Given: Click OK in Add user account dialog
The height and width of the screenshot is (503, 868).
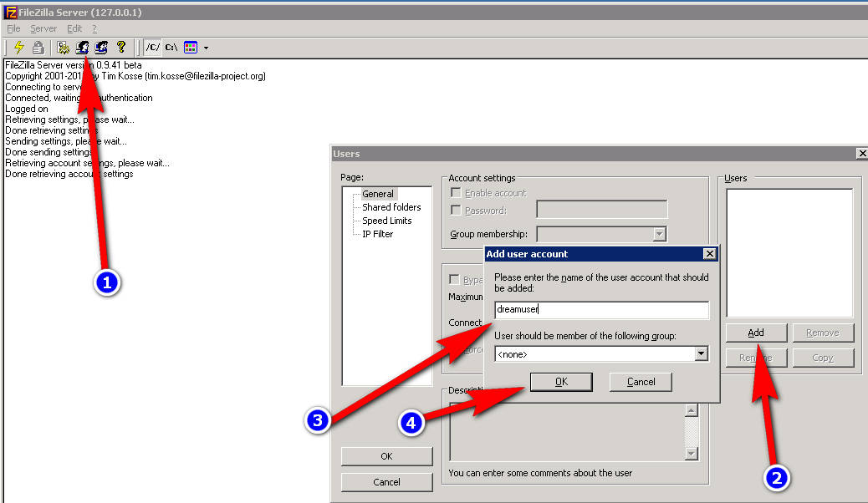Looking at the screenshot, I should [561, 382].
